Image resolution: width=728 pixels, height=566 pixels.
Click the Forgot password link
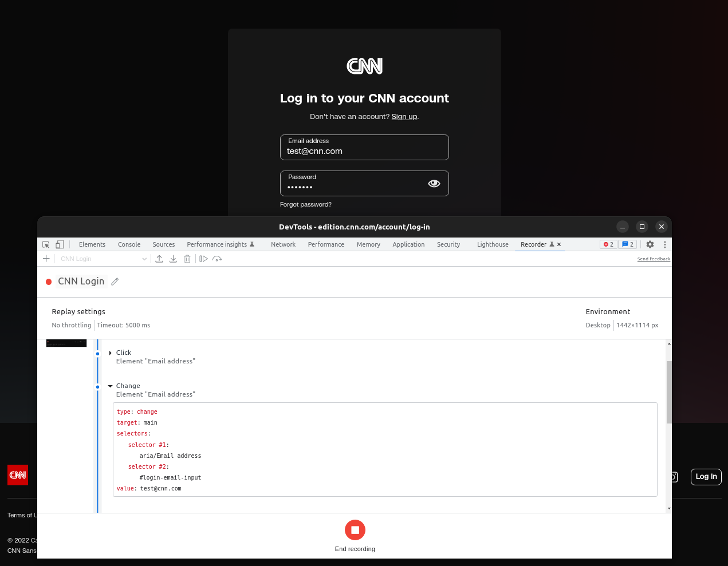tap(306, 204)
